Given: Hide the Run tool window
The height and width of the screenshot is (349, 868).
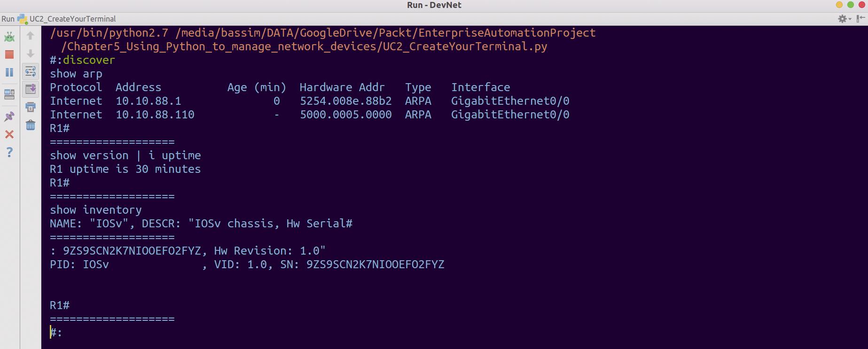Looking at the screenshot, I should tap(861, 18).
